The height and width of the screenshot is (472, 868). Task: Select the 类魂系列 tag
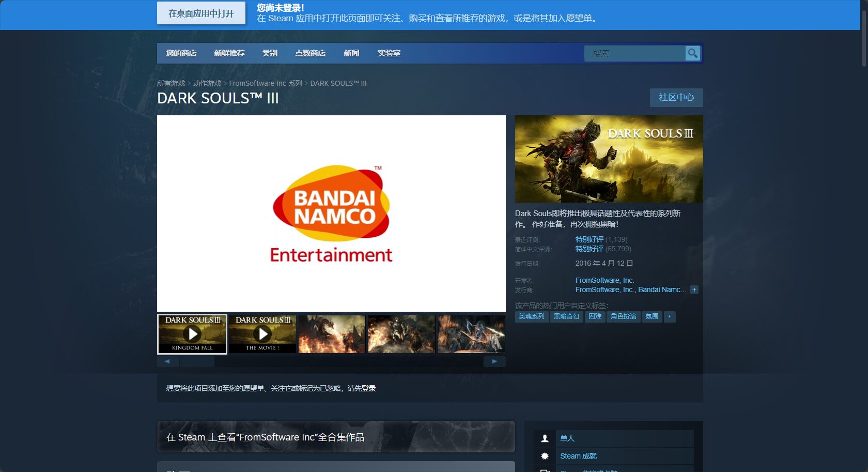pyautogui.click(x=531, y=316)
